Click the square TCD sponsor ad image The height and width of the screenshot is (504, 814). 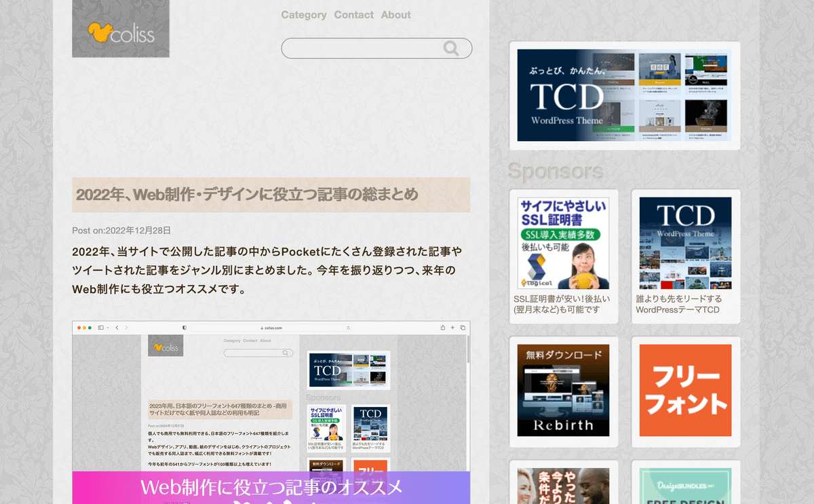[685, 243]
